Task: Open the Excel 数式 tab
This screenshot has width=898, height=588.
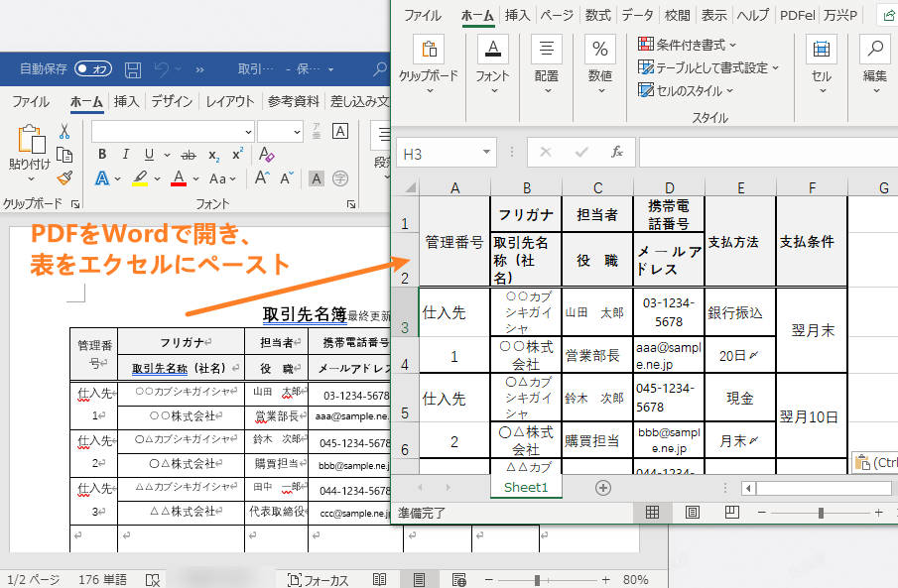Action: [x=598, y=16]
